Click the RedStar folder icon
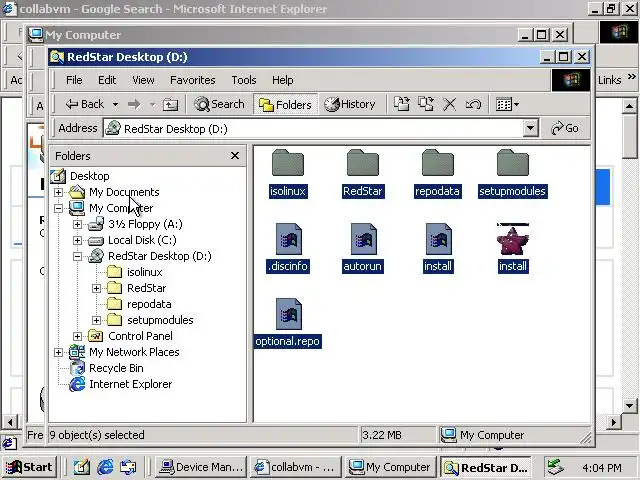This screenshot has height=480, width=640. pos(363,163)
